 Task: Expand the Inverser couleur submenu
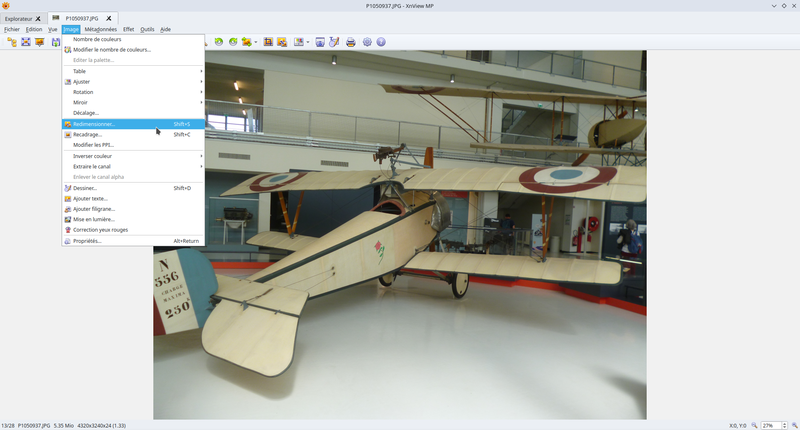[x=92, y=156]
